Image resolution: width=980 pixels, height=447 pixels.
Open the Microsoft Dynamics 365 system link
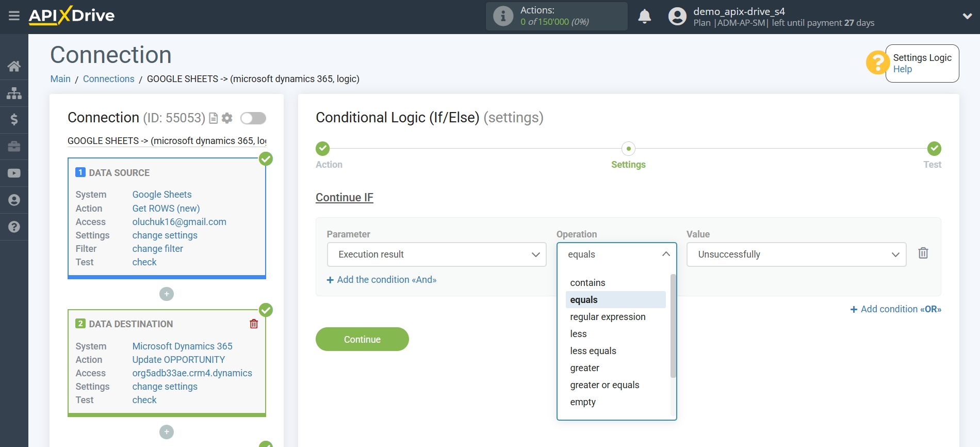click(x=183, y=346)
